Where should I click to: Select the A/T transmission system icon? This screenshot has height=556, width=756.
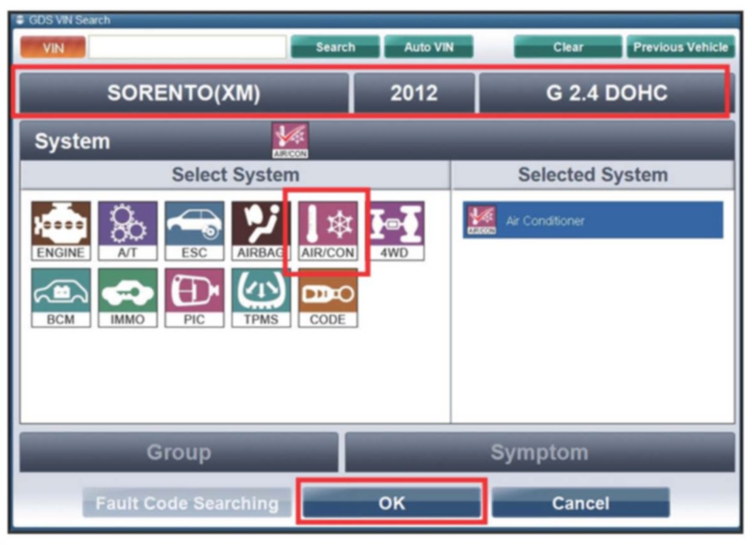coord(128,230)
